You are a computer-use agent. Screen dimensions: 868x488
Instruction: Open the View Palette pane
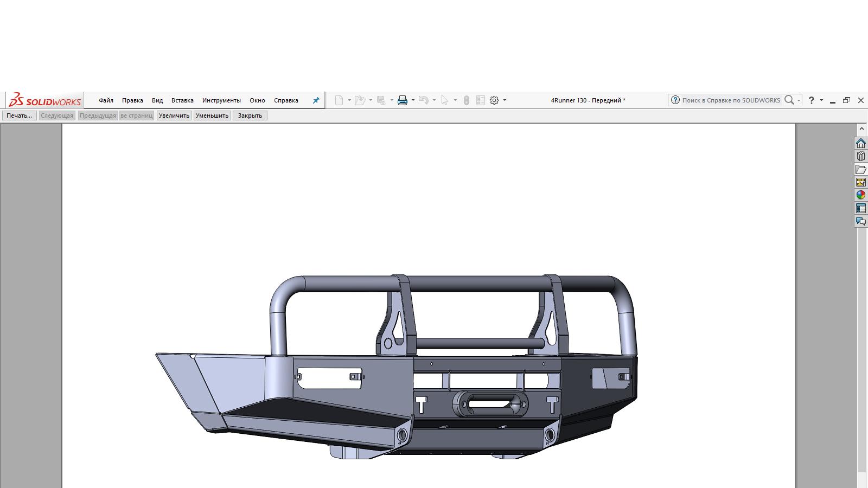tap(860, 182)
